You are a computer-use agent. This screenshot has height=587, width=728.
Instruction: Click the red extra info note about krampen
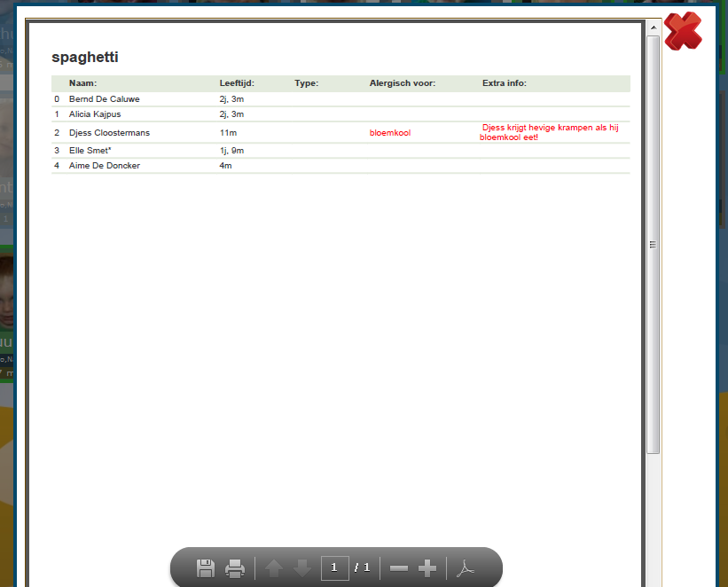coord(549,133)
